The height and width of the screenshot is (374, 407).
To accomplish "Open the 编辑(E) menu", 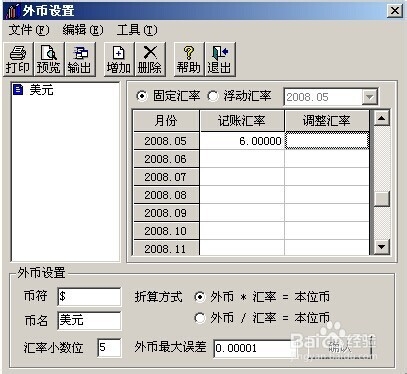I will (x=83, y=30).
